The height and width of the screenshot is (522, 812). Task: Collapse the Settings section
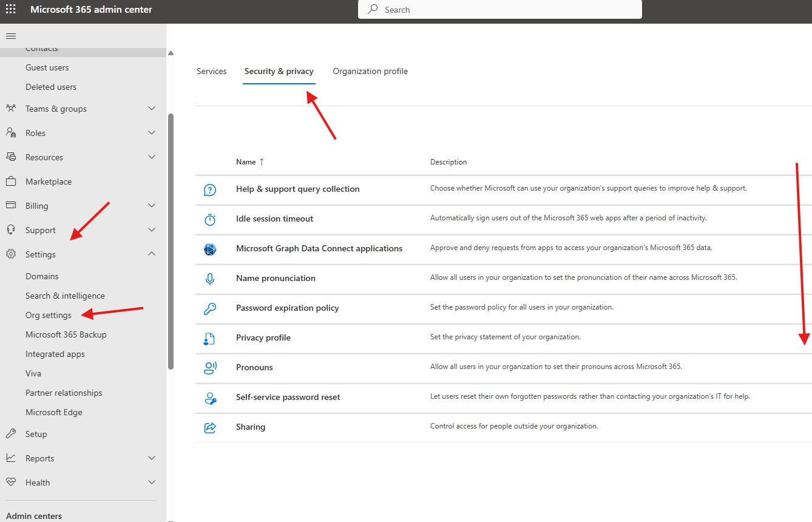tap(151, 254)
